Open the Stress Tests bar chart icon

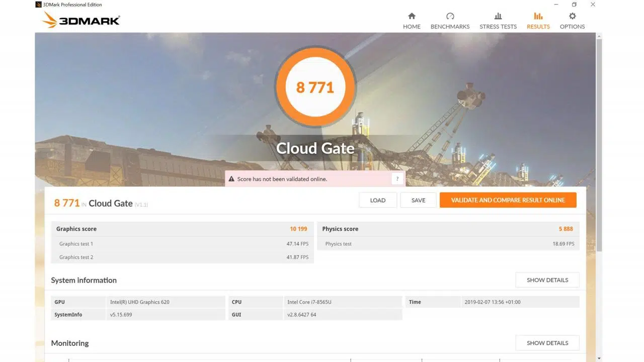pos(498,16)
